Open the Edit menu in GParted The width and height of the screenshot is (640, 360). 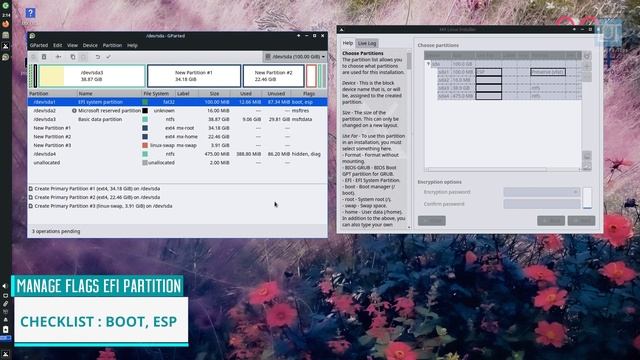click(58, 45)
